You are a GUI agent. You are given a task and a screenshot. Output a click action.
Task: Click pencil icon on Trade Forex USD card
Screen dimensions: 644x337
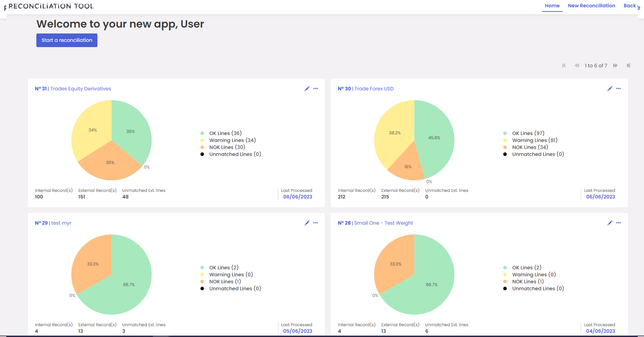610,89
